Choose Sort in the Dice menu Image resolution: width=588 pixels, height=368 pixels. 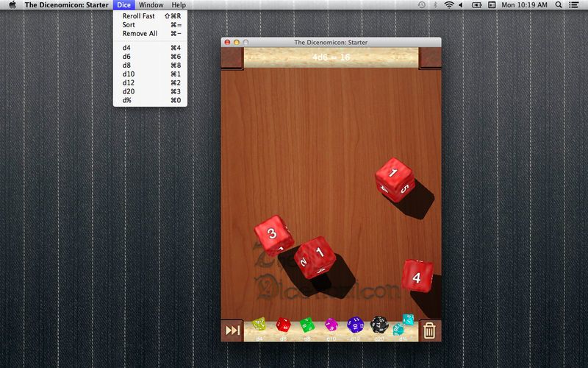pyautogui.click(x=150, y=25)
